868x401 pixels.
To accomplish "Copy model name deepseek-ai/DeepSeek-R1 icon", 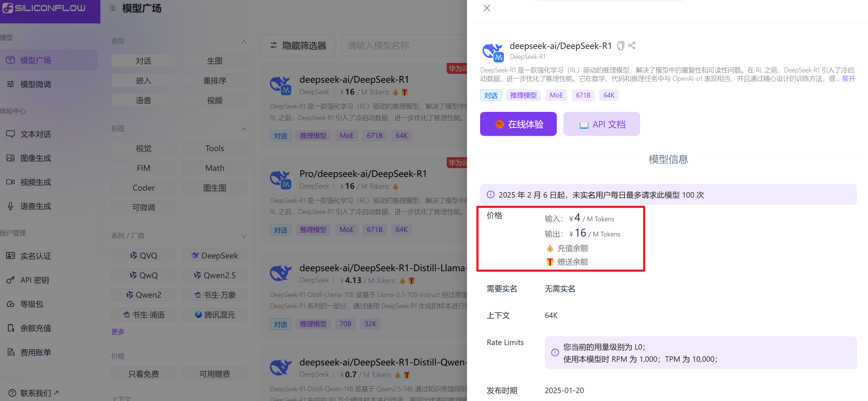I will pos(620,46).
